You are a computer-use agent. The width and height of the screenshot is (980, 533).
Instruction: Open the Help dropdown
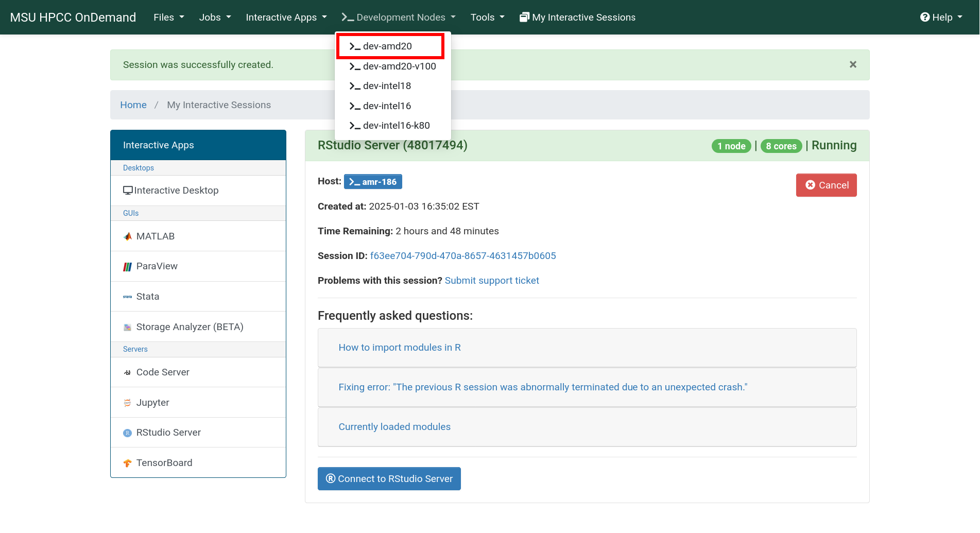[941, 18]
